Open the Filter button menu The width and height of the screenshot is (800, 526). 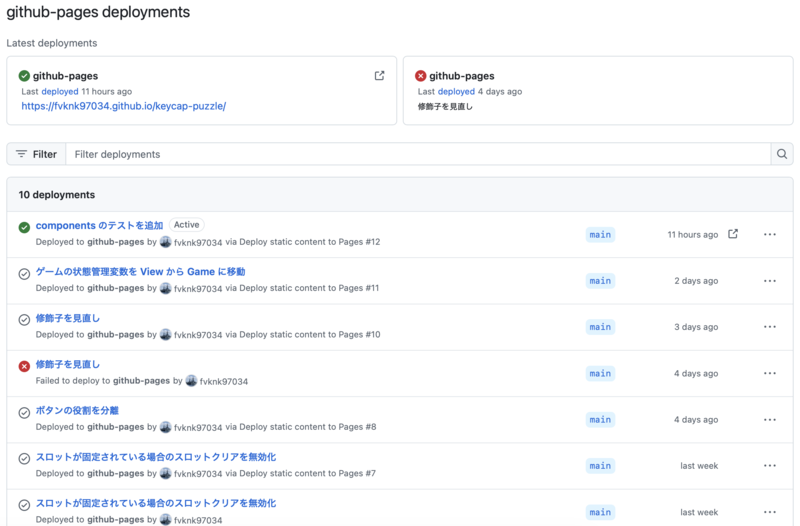[x=36, y=154]
